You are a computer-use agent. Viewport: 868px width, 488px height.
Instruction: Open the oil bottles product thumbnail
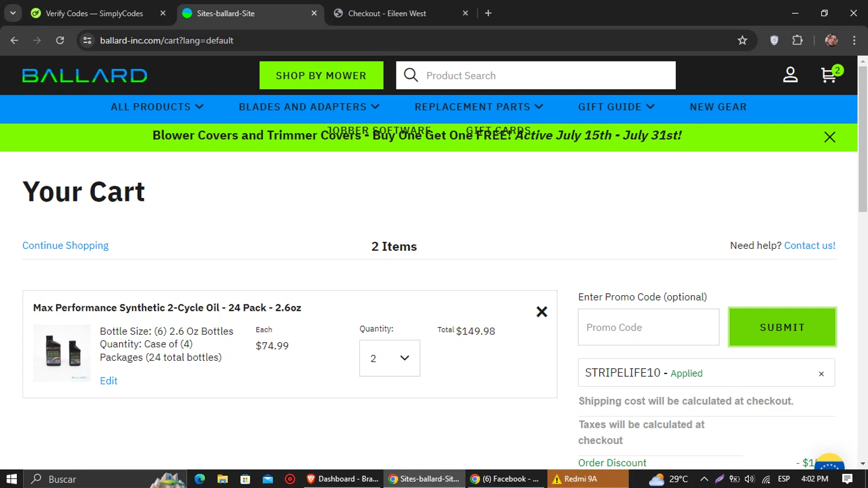pyautogui.click(x=62, y=353)
